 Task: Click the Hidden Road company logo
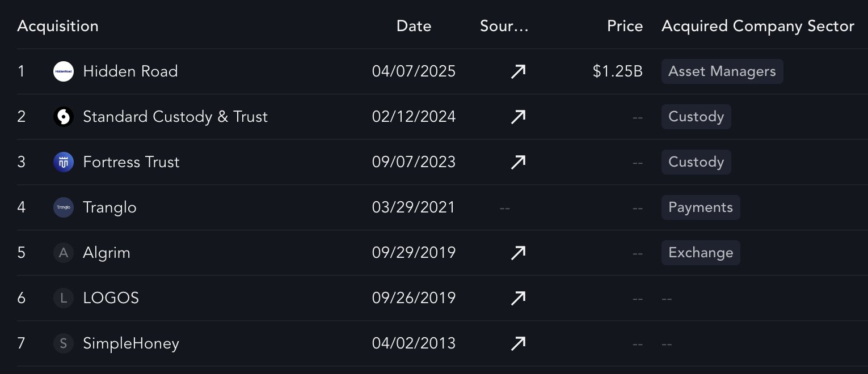coord(64,71)
